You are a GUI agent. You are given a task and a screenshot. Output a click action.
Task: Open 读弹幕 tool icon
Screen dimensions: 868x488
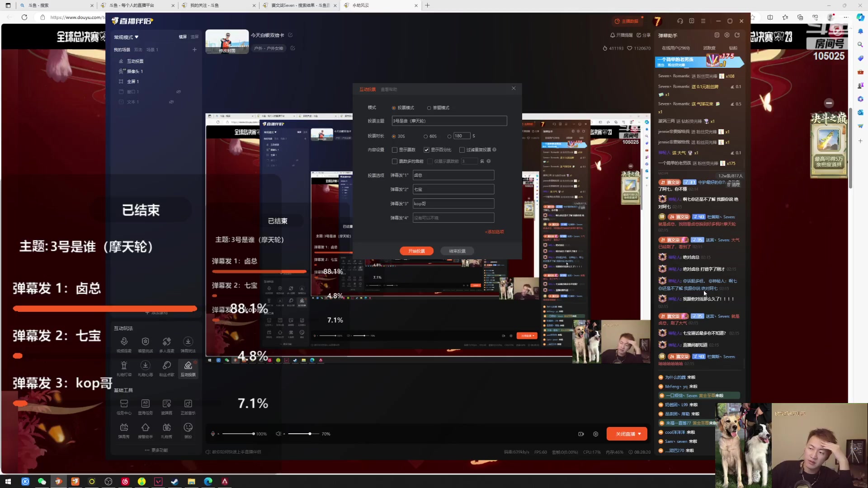coord(167,407)
